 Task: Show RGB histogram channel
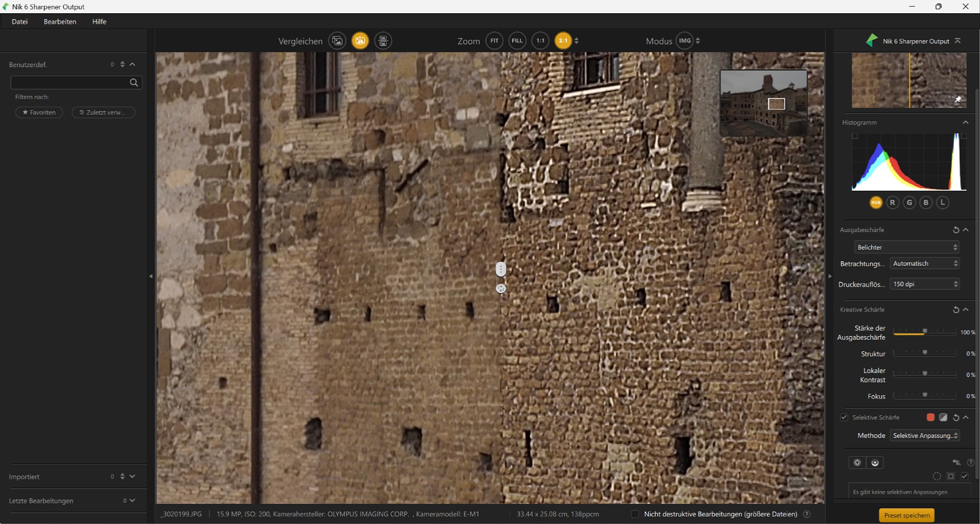point(876,202)
